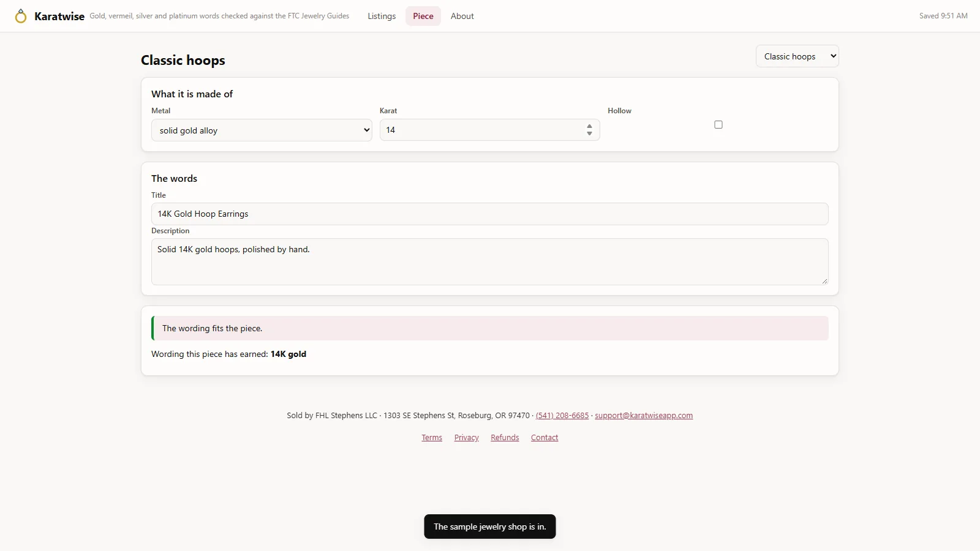
Task: Click the phone number (541) 208-6685 link
Action: (562, 415)
